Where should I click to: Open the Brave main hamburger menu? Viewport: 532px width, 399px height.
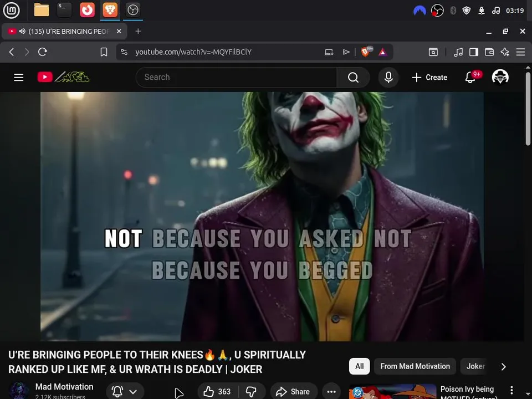point(521,52)
